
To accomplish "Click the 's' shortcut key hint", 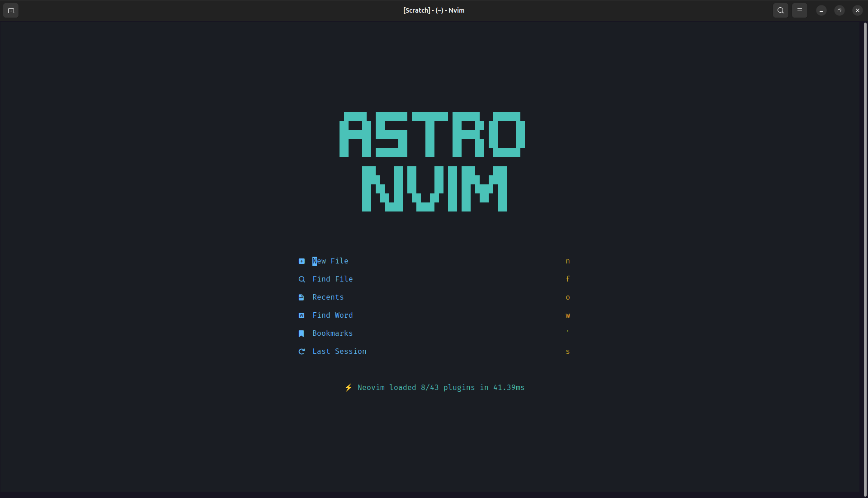I will pos(568,352).
